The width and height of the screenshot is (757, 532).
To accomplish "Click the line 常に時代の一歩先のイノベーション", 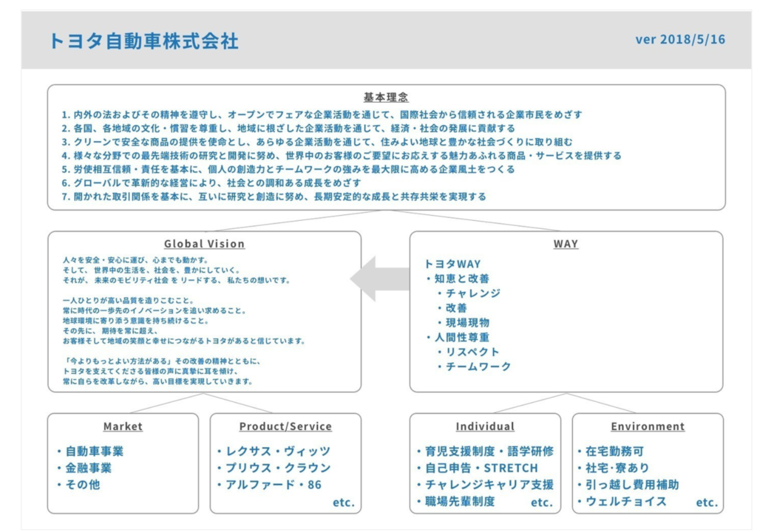I will 155,310.
